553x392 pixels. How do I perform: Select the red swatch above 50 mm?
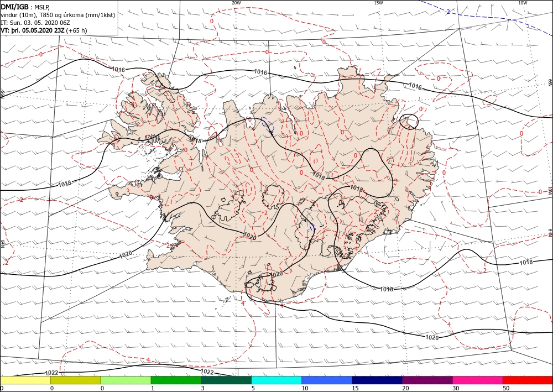528,380
